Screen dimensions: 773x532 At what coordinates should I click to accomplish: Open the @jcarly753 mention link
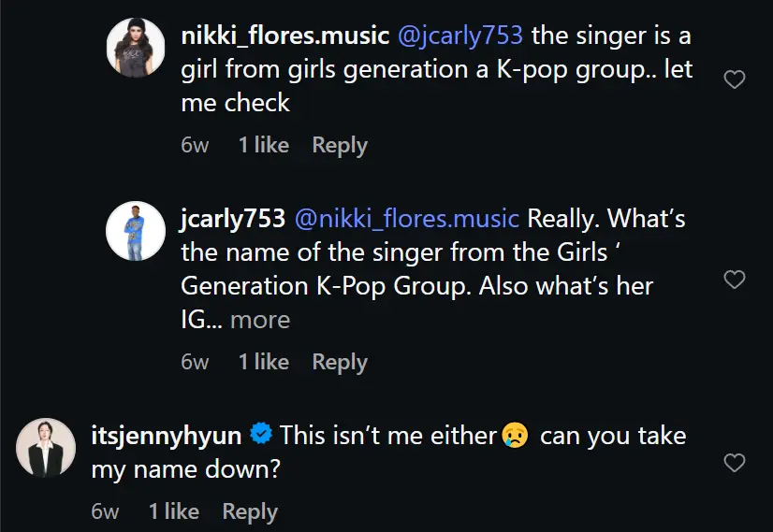click(459, 36)
